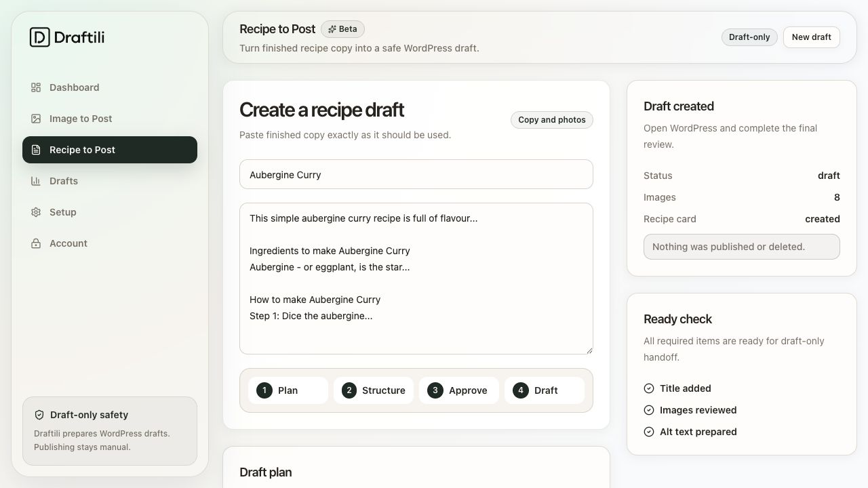Screen dimensions: 868x488
Task: Click the Draftili brand name
Action: (79, 37)
